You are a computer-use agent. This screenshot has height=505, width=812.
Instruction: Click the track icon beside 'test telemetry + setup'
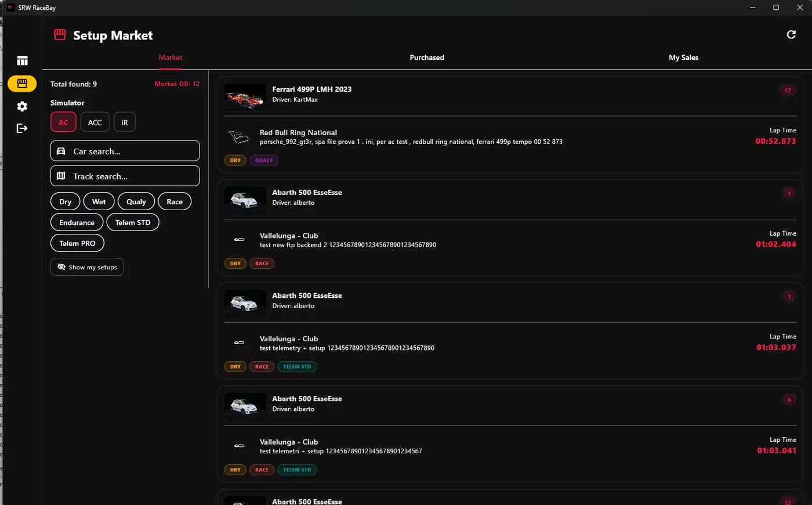pyautogui.click(x=239, y=342)
